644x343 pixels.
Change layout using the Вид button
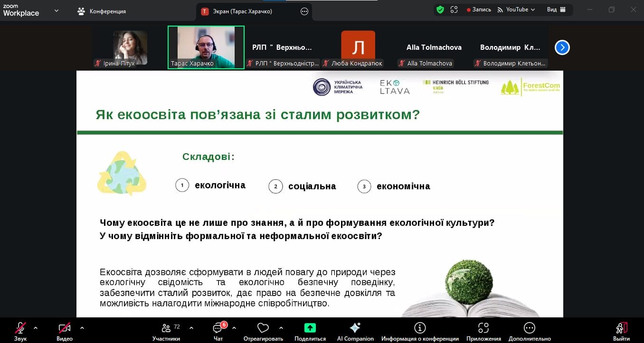click(556, 9)
